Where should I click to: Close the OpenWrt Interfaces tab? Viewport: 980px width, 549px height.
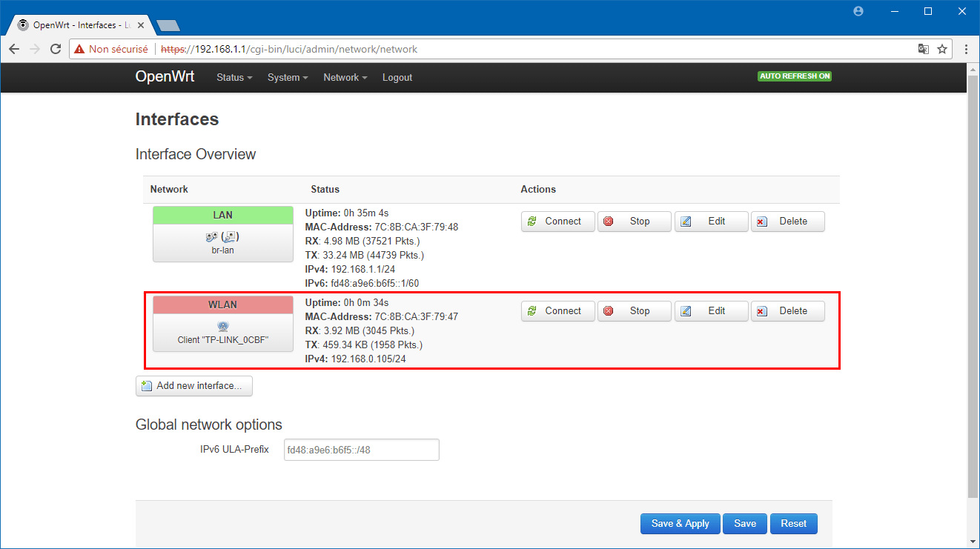141,25
